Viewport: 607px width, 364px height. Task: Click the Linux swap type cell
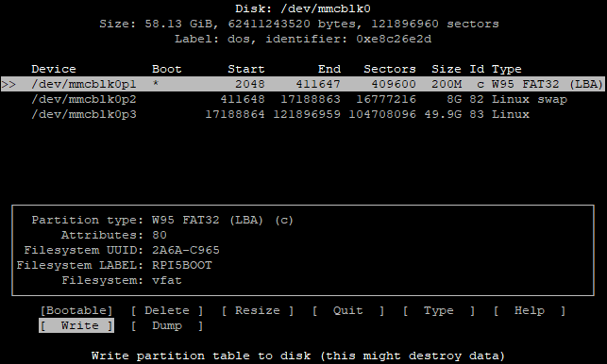tap(530, 99)
